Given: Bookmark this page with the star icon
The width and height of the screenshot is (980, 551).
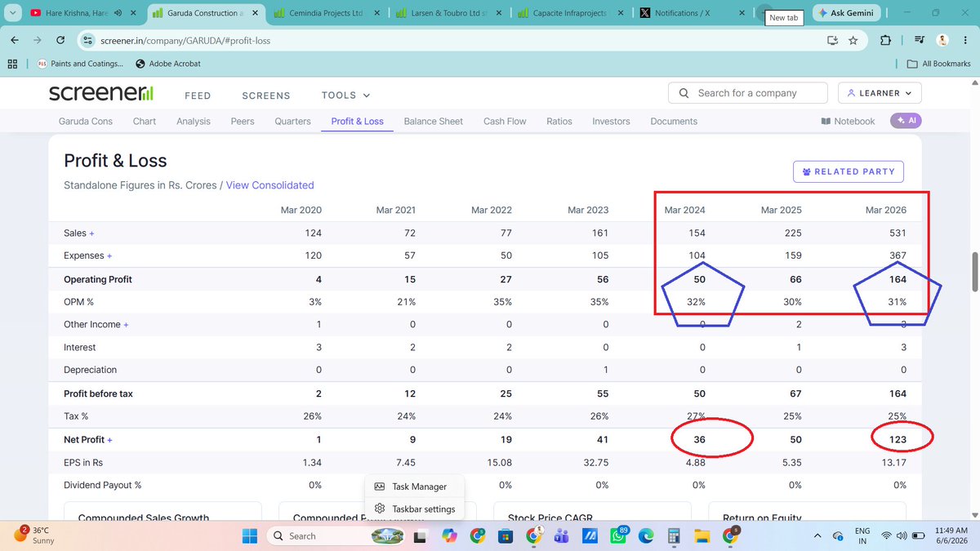Looking at the screenshot, I should click(x=853, y=40).
